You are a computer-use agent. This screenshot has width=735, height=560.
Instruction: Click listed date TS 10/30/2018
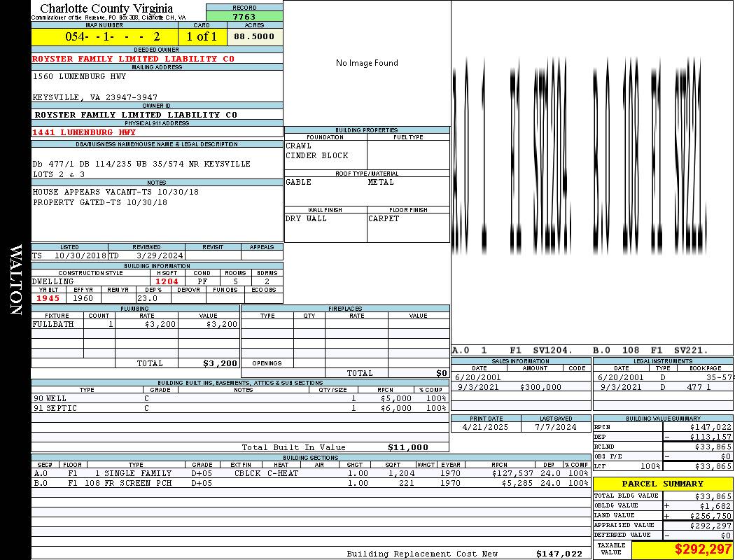click(69, 256)
